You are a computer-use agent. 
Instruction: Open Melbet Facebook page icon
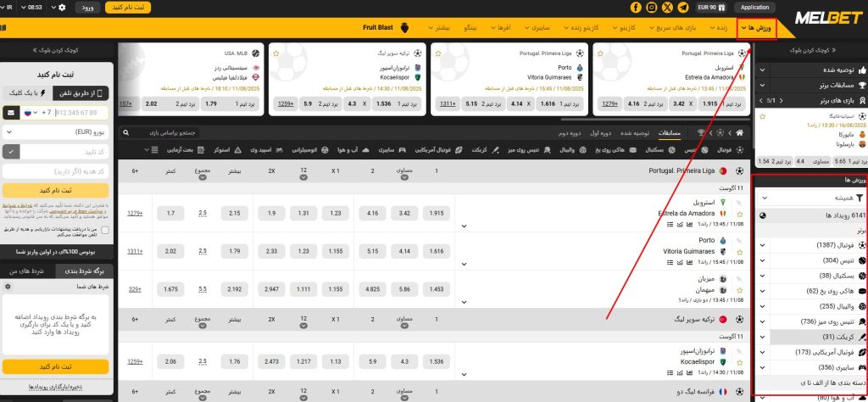coord(636,7)
